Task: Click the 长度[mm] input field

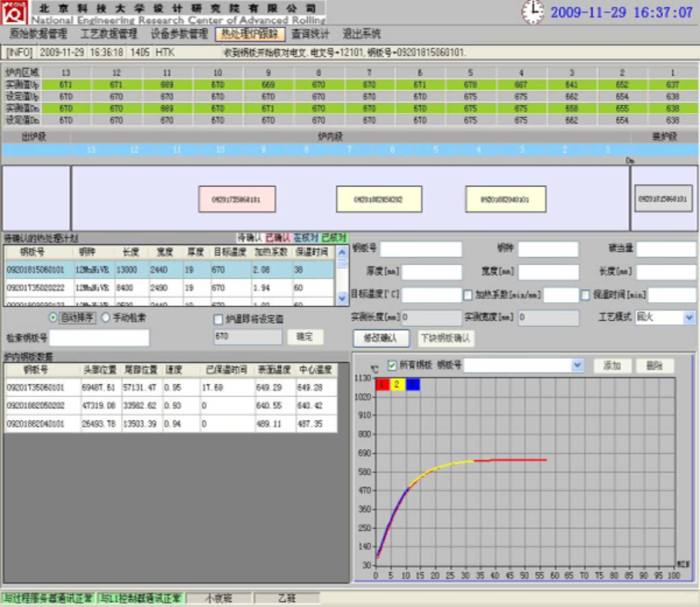Action: (666, 272)
